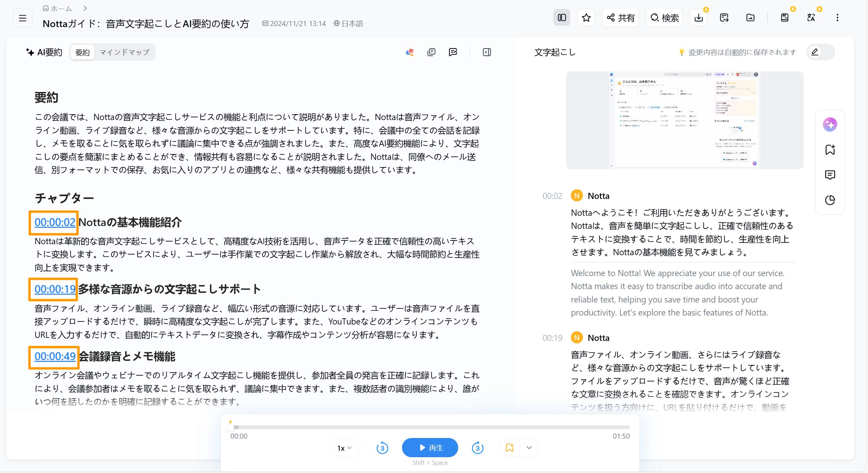868x473 pixels.
Task: Click the 文字起こし panel heading
Action: (555, 52)
